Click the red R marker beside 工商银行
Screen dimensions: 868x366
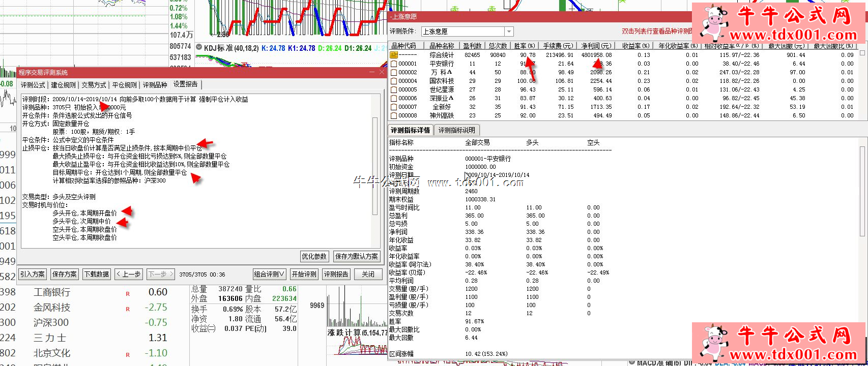point(128,294)
